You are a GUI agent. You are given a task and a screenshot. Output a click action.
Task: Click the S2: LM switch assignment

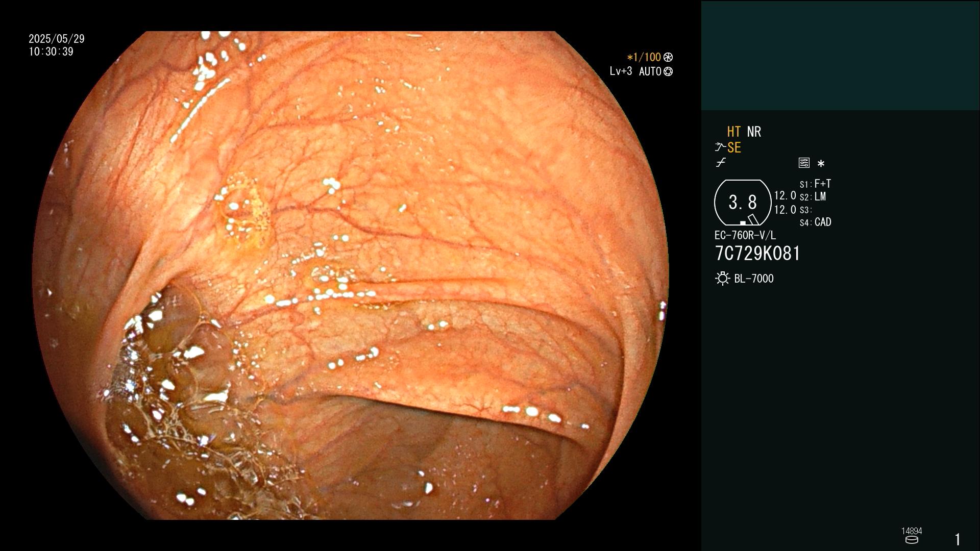[x=813, y=196]
